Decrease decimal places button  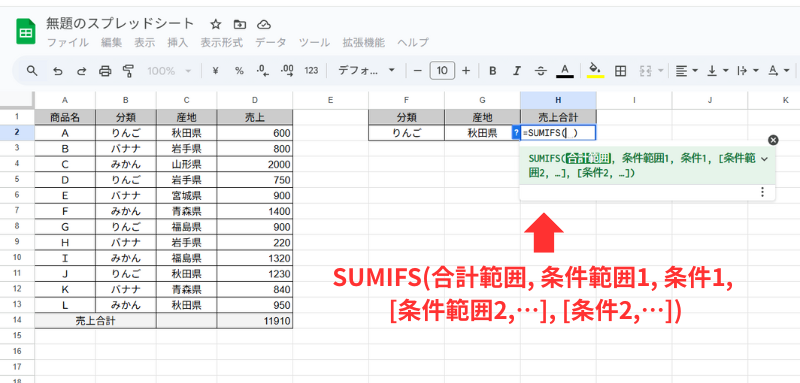[x=263, y=70]
